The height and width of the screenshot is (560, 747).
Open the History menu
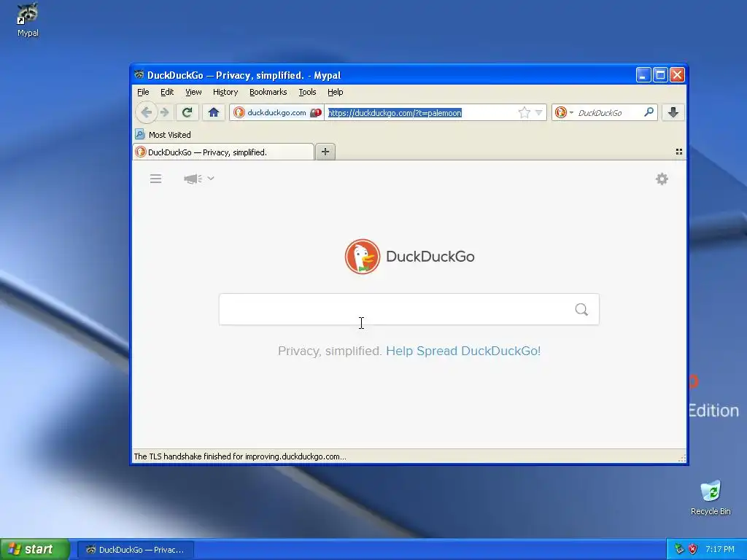coord(225,92)
